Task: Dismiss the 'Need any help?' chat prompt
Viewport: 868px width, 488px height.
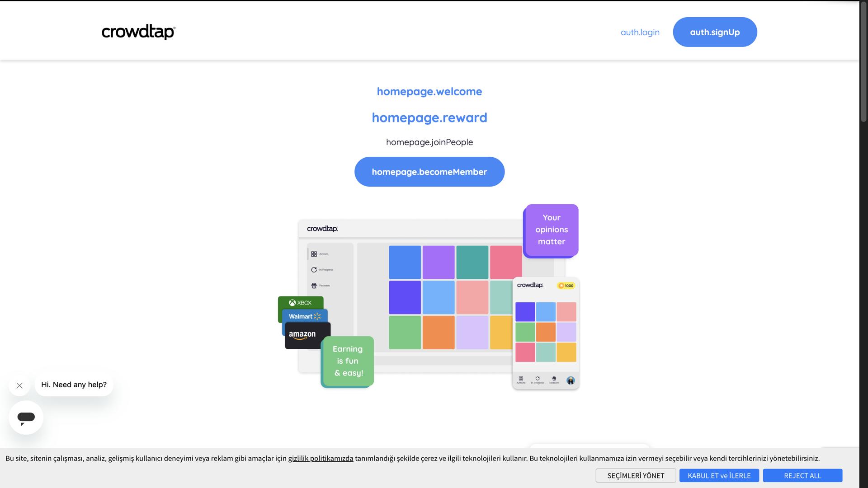Action: 19,385
